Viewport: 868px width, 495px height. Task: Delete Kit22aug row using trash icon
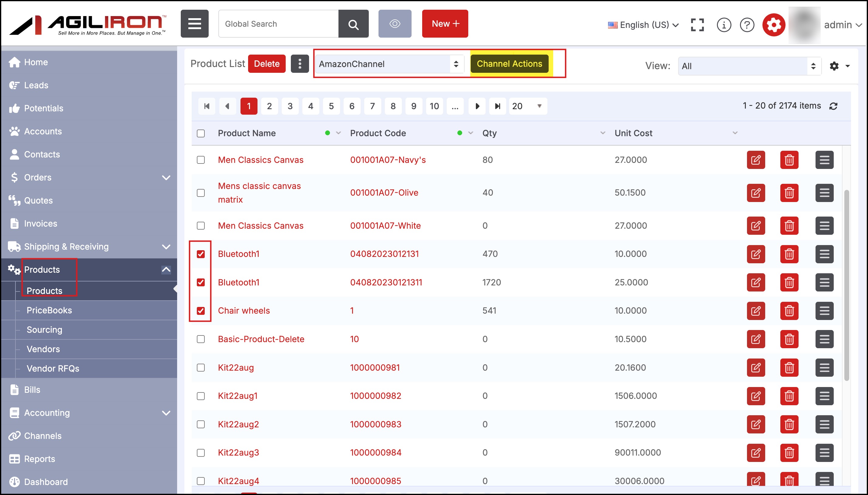[789, 368]
